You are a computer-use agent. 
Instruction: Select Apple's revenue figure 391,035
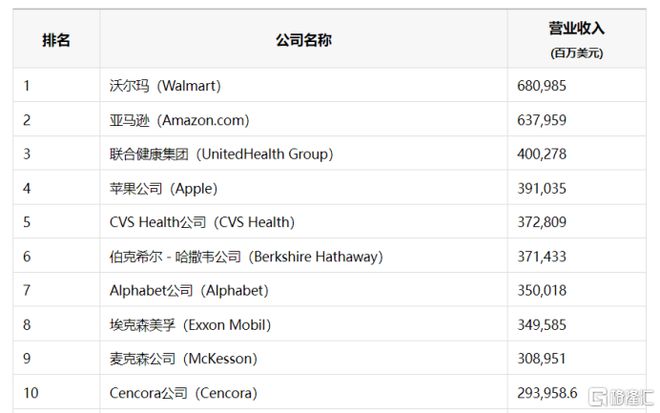click(x=543, y=188)
